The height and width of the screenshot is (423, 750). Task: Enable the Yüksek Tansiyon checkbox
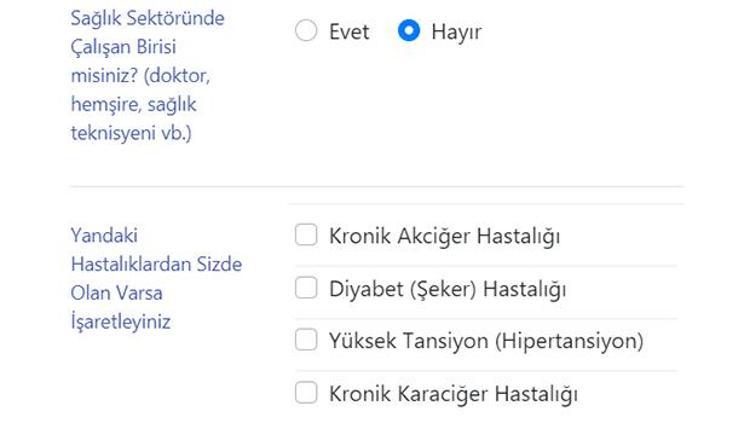306,341
